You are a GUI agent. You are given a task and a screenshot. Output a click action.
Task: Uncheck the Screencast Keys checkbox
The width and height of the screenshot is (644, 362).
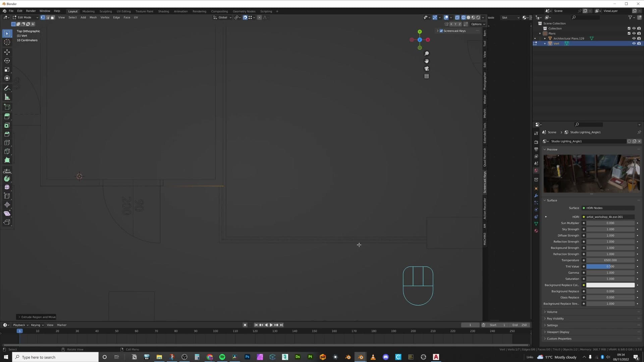pos(441,31)
